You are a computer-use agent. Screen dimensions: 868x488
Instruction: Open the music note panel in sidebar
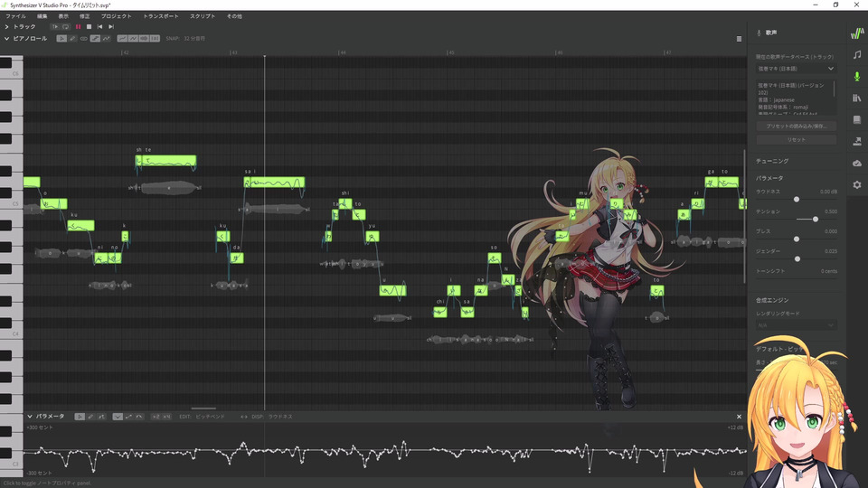(857, 55)
